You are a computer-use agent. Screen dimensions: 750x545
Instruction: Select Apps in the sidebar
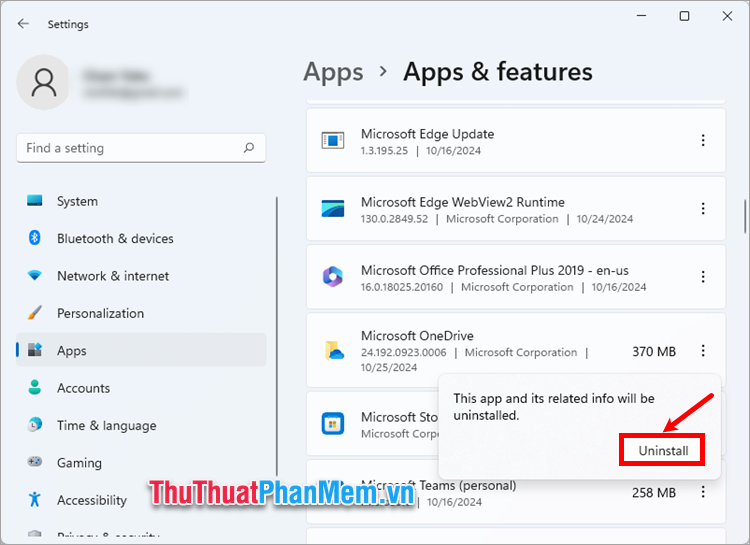click(141, 350)
